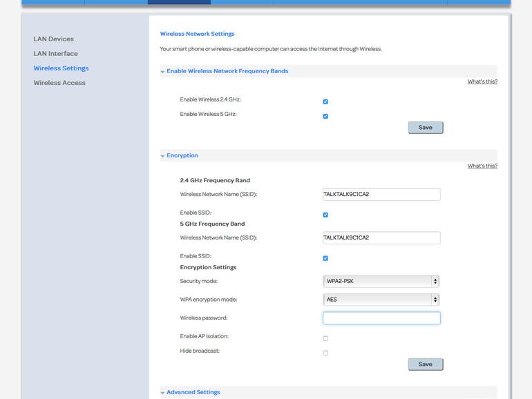Open the Security mode dropdown
Viewport: 532px width, 399px height.
(x=381, y=281)
